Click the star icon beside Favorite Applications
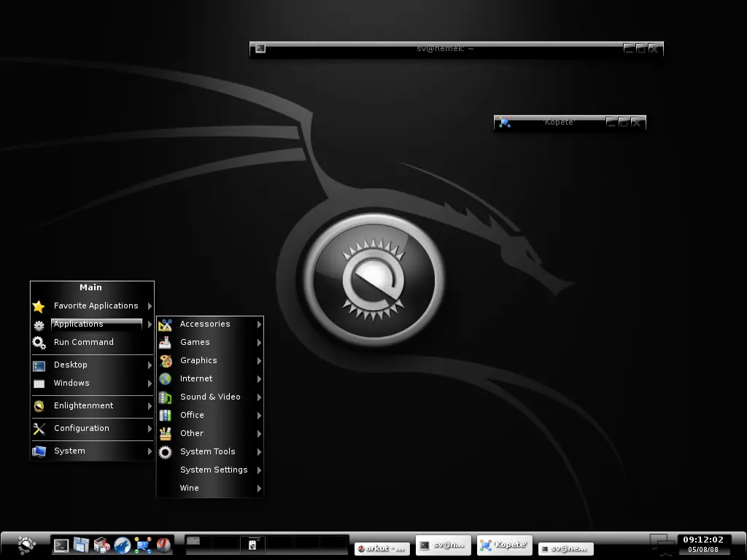Image resolution: width=747 pixels, height=560 pixels. [x=39, y=306]
